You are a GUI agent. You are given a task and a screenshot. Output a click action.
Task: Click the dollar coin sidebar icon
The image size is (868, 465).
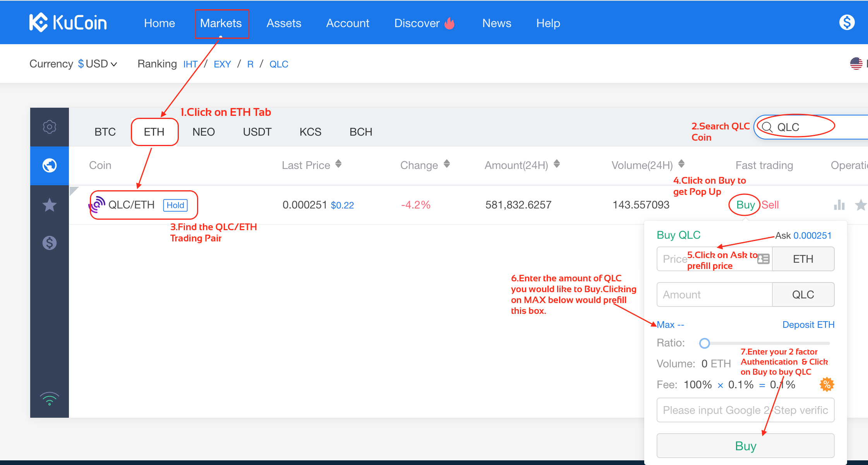coord(50,243)
